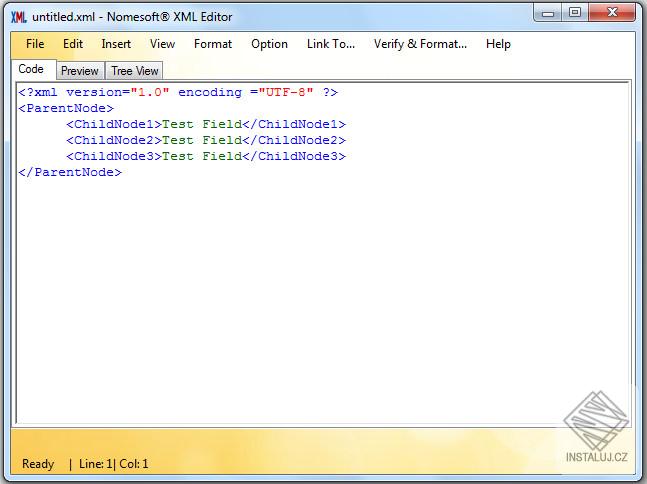Open the Option menu
This screenshot has height=484, width=647.
[269, 44]
